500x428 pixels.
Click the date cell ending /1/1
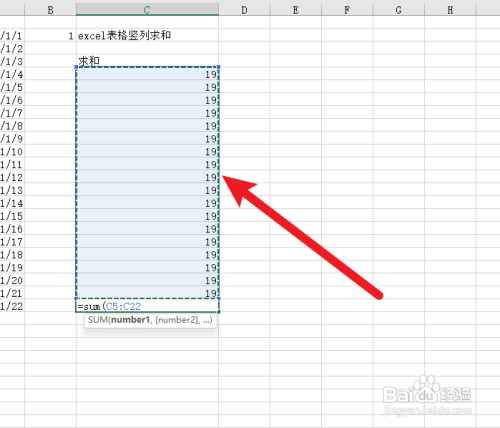[12, 35]
